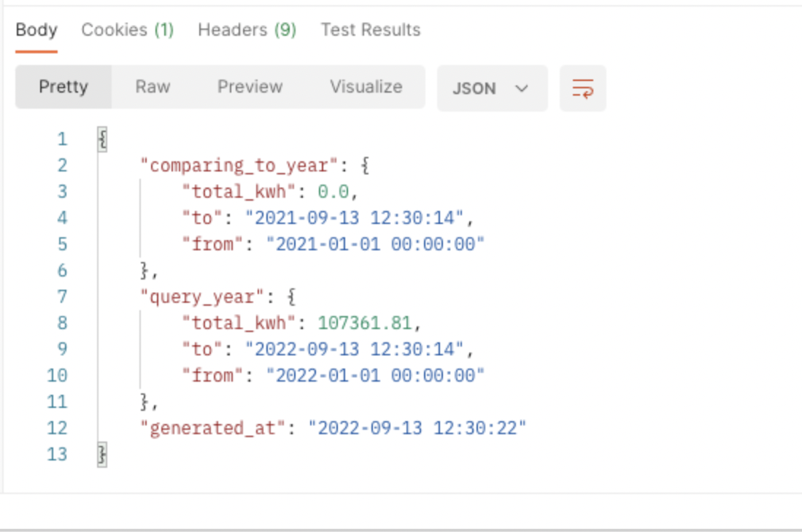This screenshot has width=802, height=532.
Task: Click the "2022-09-13 12:30:22" timestamp value
Action: [417, 428]
